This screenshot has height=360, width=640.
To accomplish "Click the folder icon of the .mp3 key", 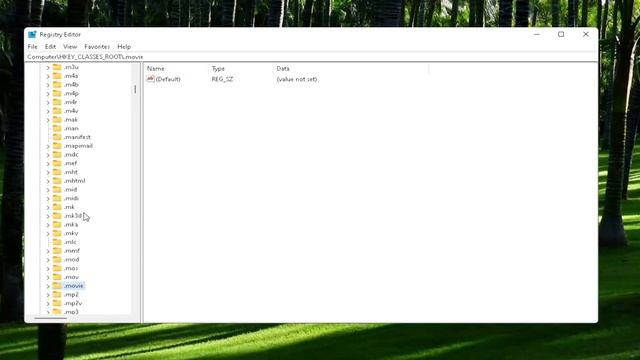I will (x=57, y=312).
